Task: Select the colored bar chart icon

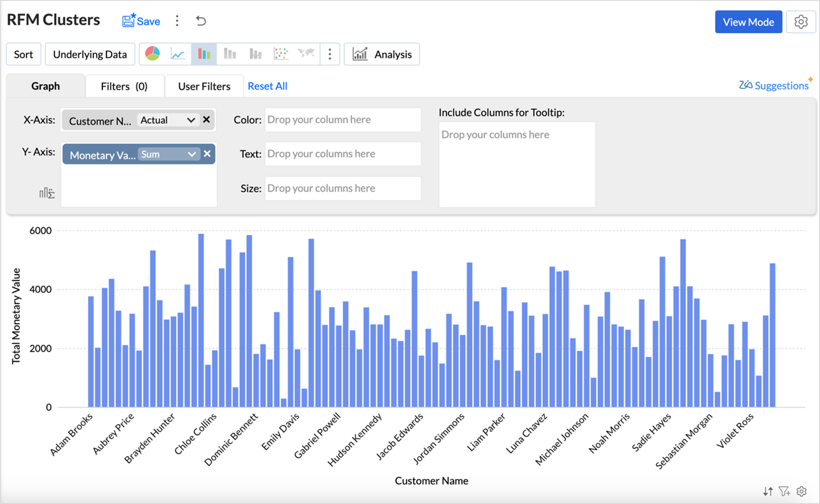Action: 204,54
